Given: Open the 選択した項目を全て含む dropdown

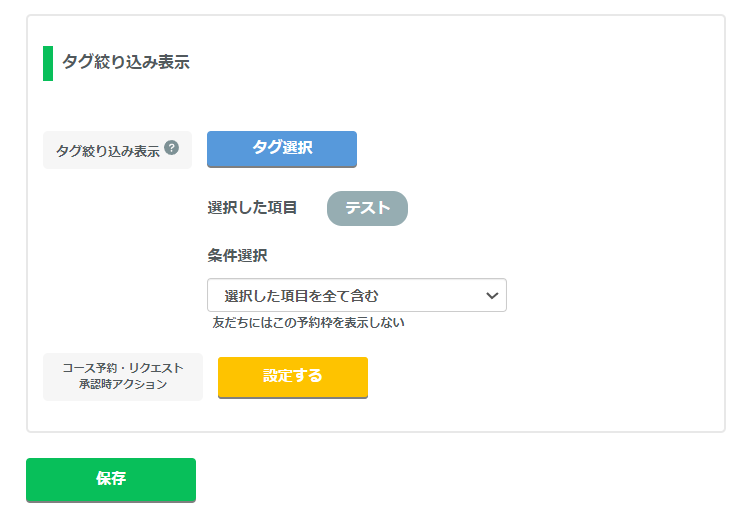Looking at the screenshot, I should [357, 295].
